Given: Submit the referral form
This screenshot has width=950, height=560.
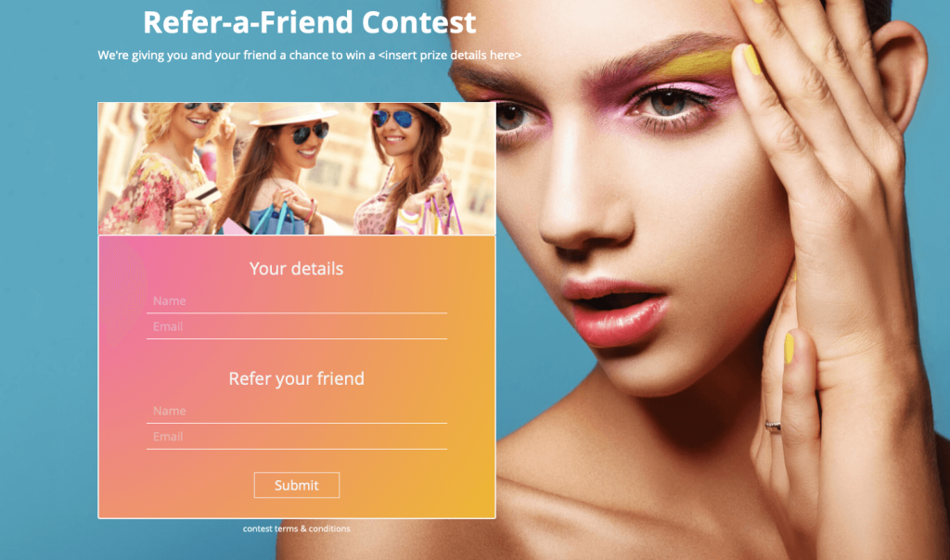Looking at the screenshot, I should click(296, 485).
